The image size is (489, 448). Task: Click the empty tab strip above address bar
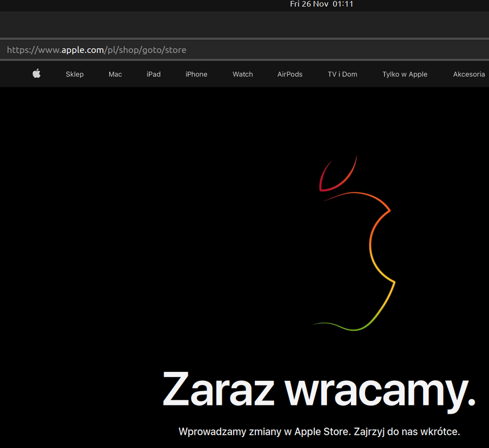tap(244, 25)
